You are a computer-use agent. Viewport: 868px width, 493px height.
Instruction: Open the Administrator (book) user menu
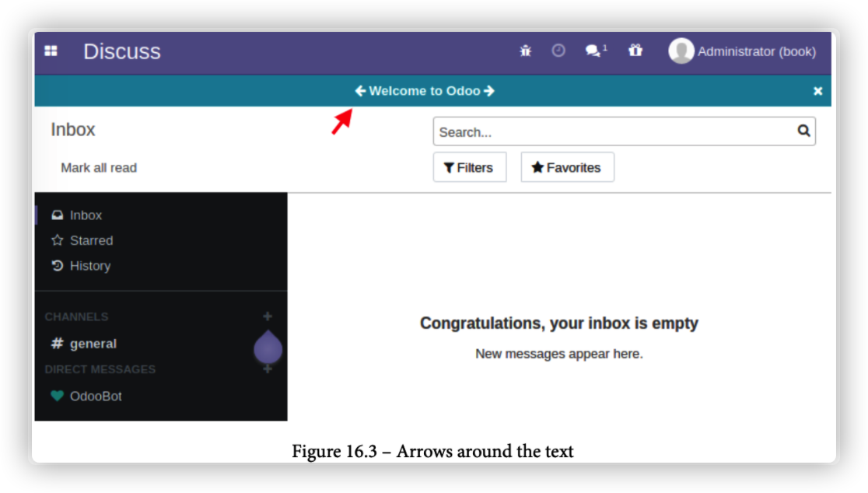click(x=742, y=51)
